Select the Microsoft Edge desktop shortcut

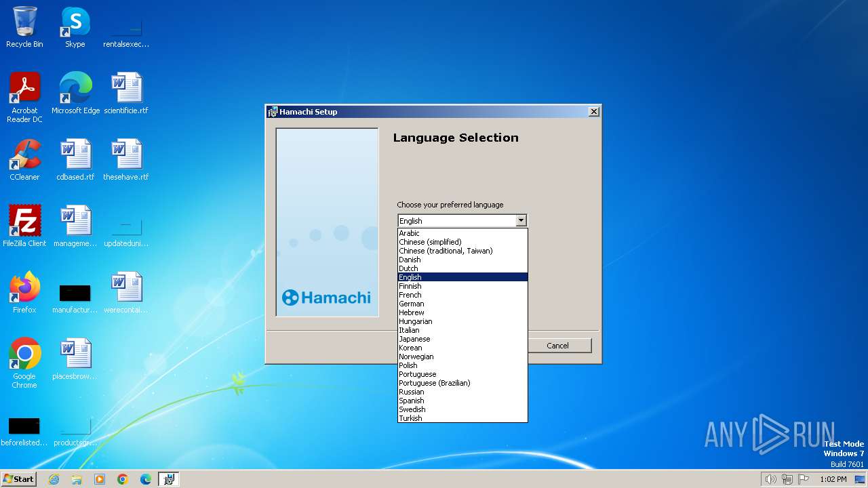tap(75, 94)
